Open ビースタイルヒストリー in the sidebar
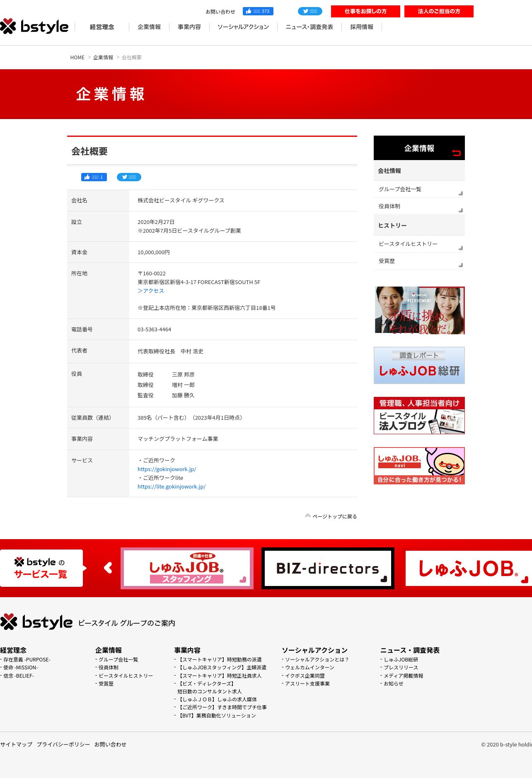This screenshot has width=532, height=778. (x=419, y=244)
